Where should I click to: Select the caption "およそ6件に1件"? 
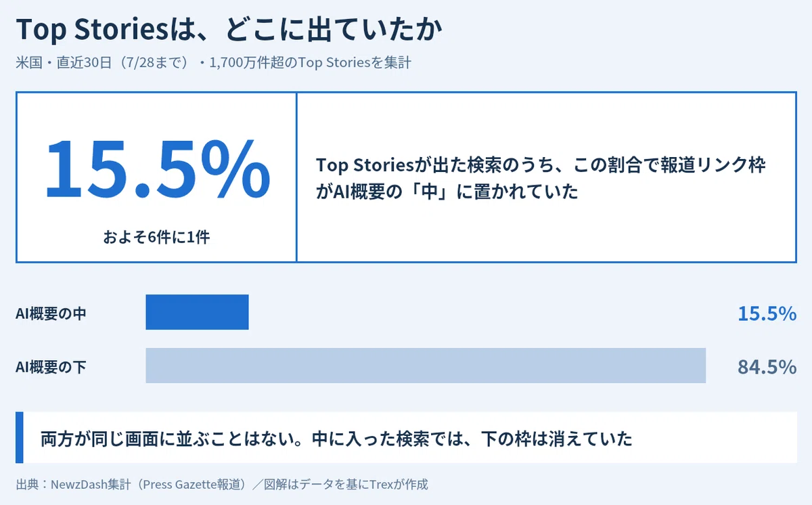click(x=157, y=238)
